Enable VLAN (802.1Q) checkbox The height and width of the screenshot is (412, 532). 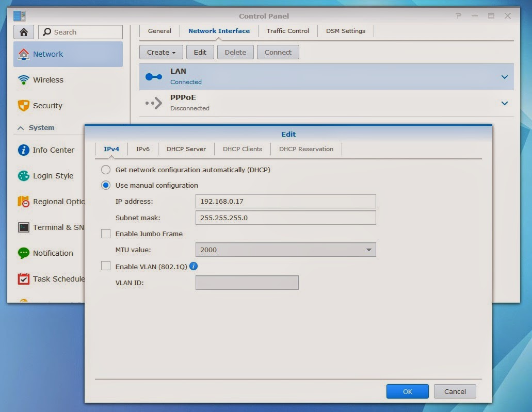click(x=105, y=266)
